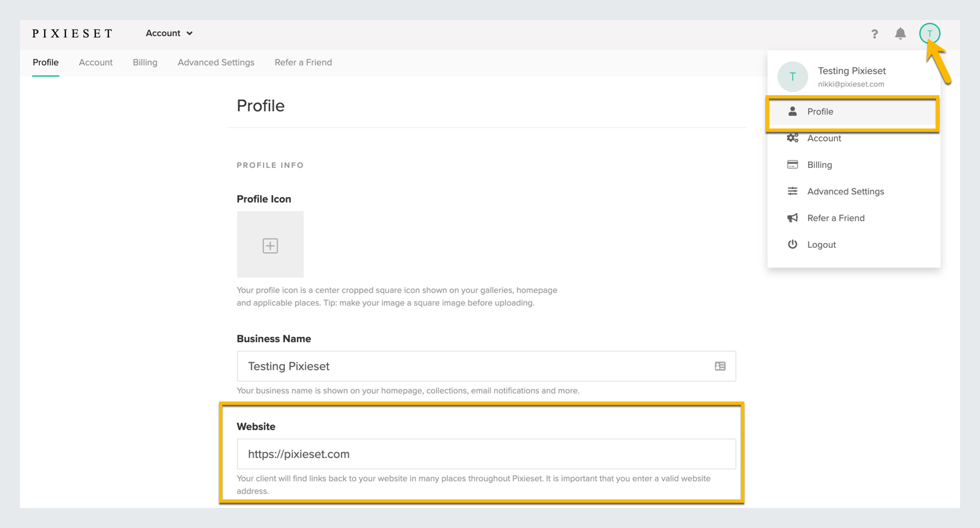980x528 pixels.
Task: Click the nikki@pixieset.com email text
Action: click(851, 84)
